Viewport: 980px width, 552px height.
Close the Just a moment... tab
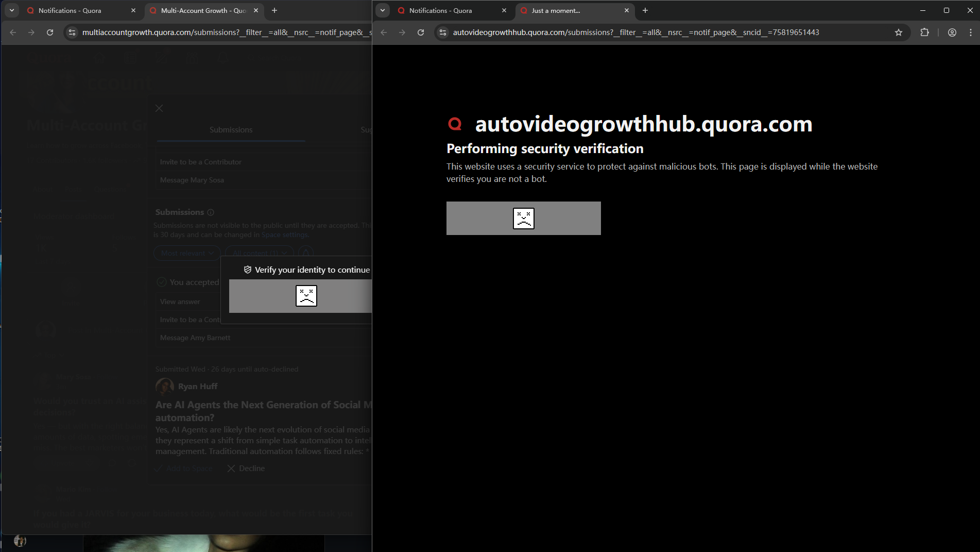(x=627, y=10)
